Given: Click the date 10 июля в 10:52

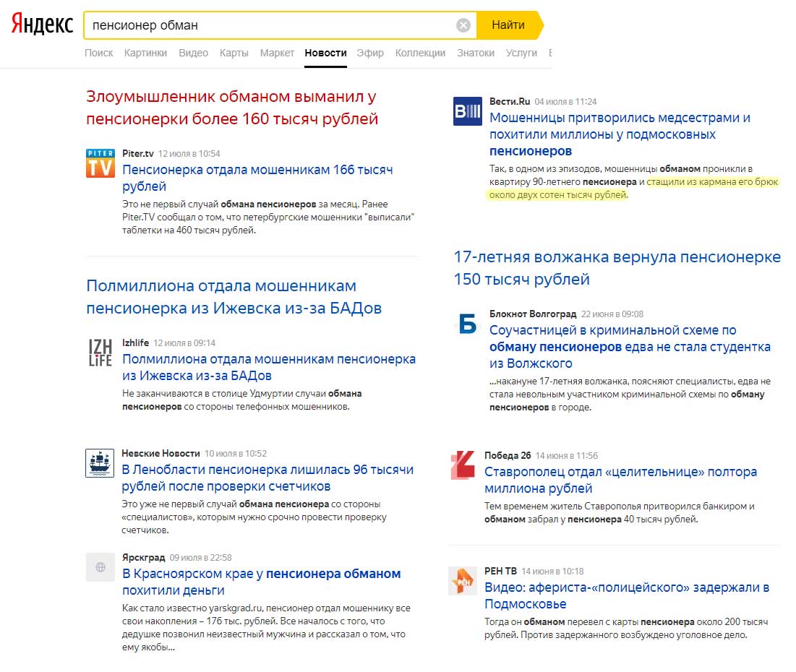Looking at the screenshot, I should coord(236,453).
